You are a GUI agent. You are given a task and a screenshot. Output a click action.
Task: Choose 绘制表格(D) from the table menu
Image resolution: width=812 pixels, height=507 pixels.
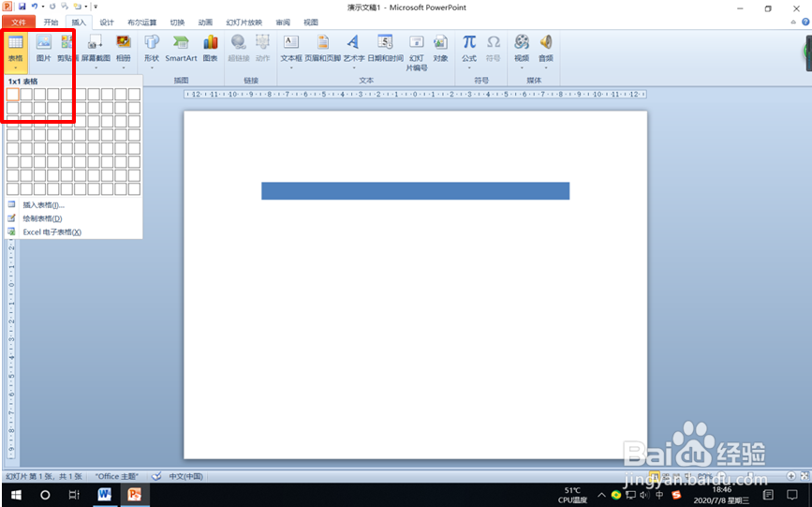point(74,218)
